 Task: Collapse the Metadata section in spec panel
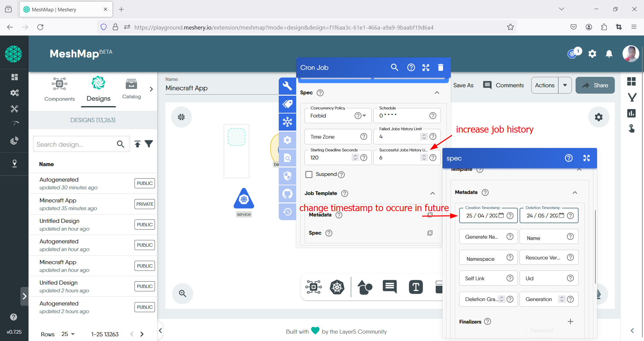575,192
